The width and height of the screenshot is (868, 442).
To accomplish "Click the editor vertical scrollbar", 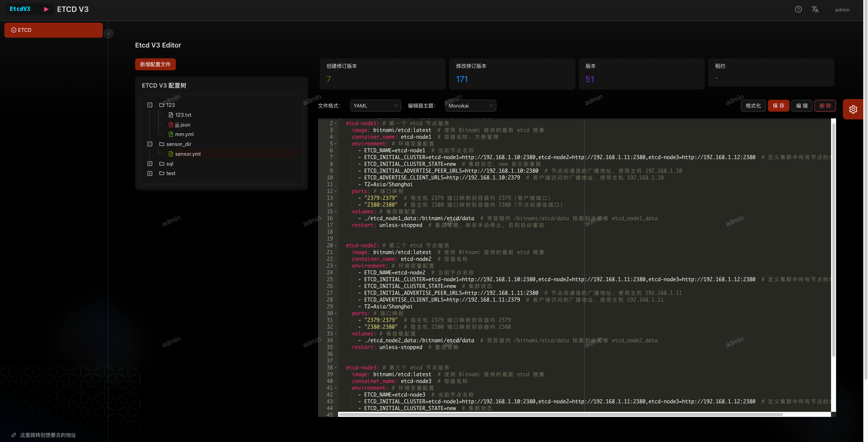I will coord(833,240).
